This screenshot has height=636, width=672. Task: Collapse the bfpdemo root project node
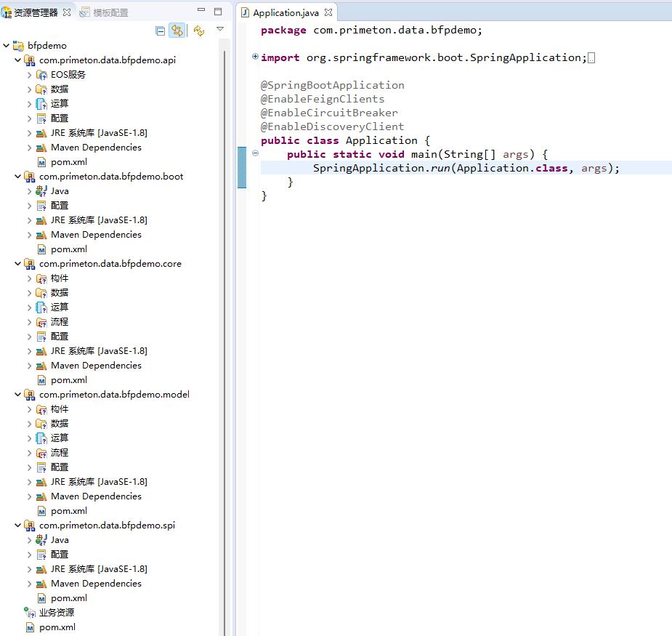pos(7,46)
